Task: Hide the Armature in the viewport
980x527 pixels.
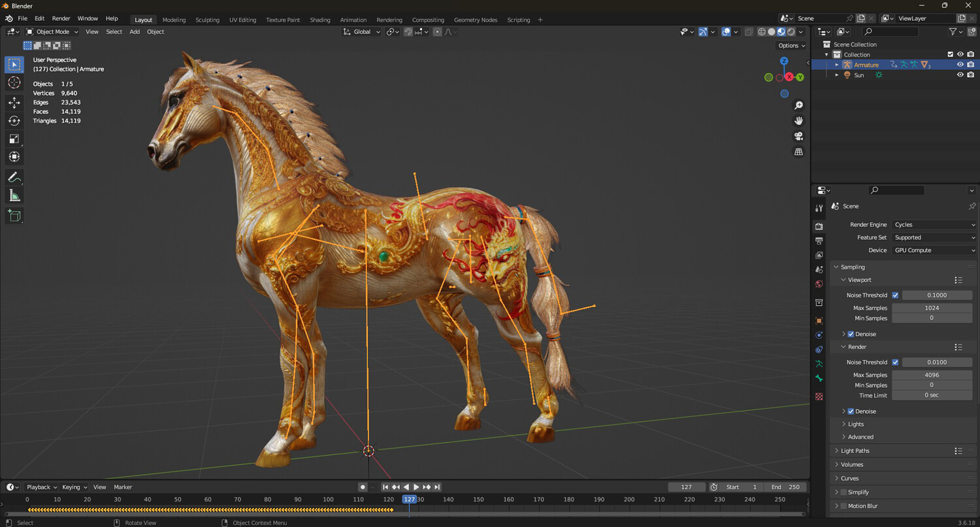Action: [x=960, y=65]
